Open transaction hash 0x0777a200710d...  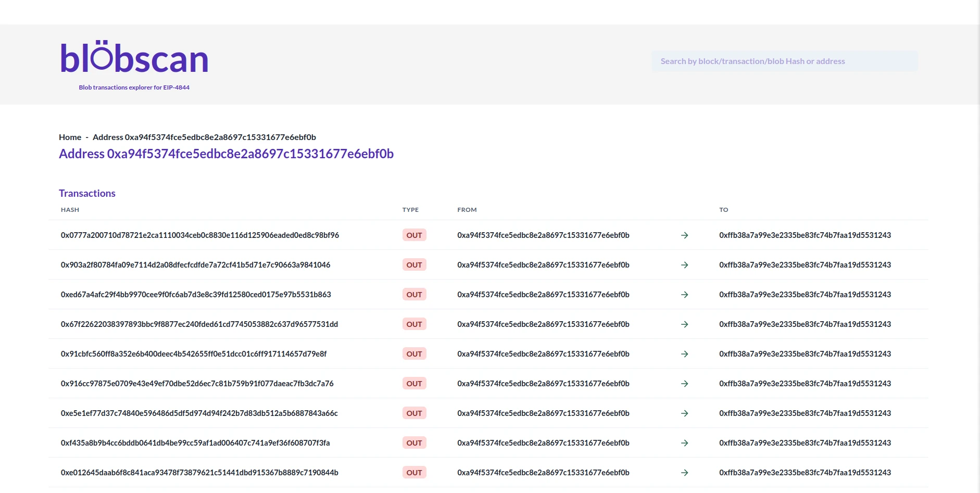point(200,235)
